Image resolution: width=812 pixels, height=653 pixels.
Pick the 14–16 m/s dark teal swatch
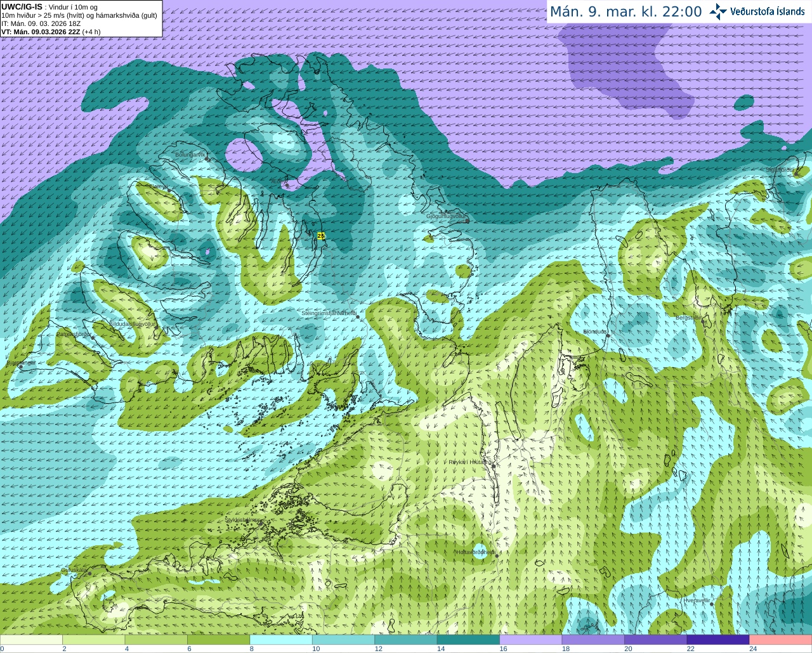coord(469,640)
